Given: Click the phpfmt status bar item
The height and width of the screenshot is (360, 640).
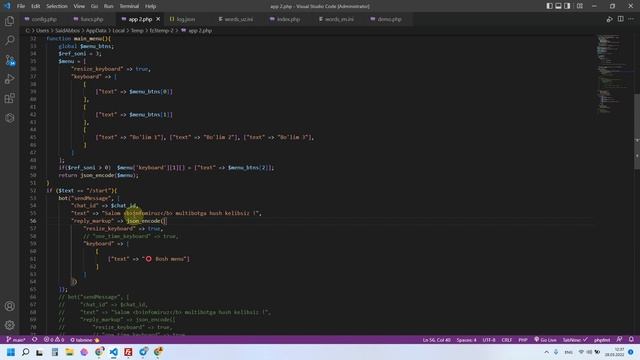Looking at the screenshot, I should pos(602,340).
